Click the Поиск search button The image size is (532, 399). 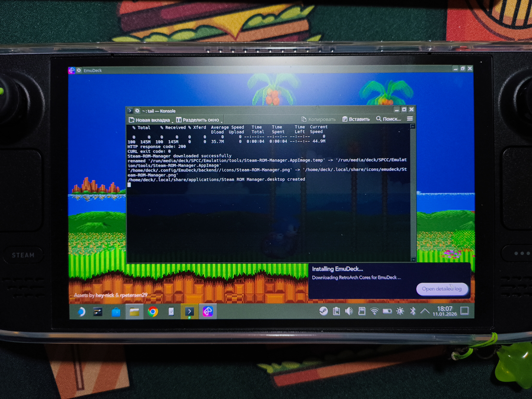click(388, 119)
